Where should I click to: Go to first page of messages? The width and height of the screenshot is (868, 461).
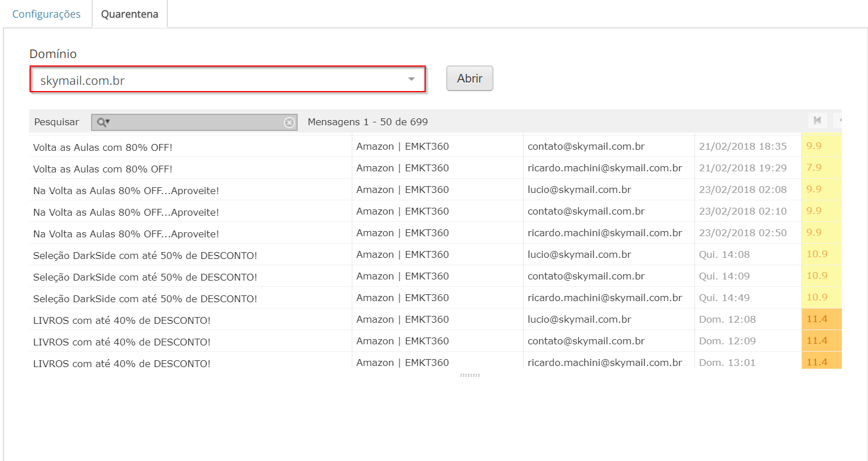(817, 120)
